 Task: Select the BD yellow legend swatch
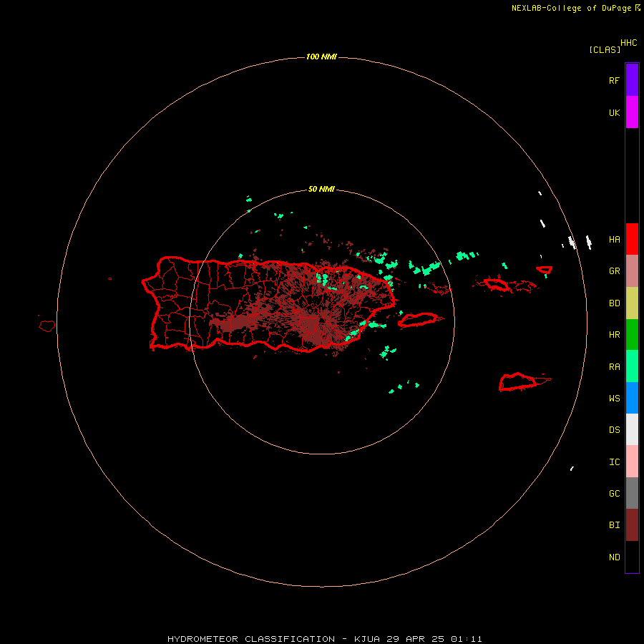632,303
